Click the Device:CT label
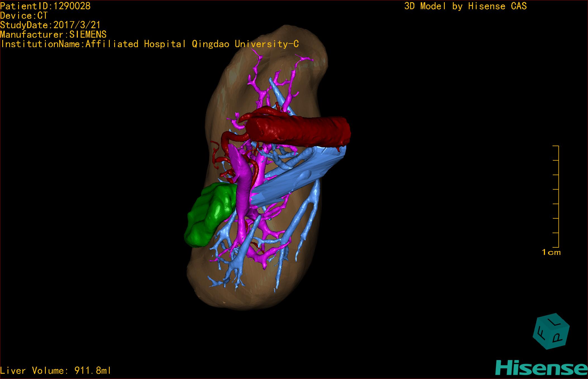This screenshot has width=588, height=379. tap(24, 15)
